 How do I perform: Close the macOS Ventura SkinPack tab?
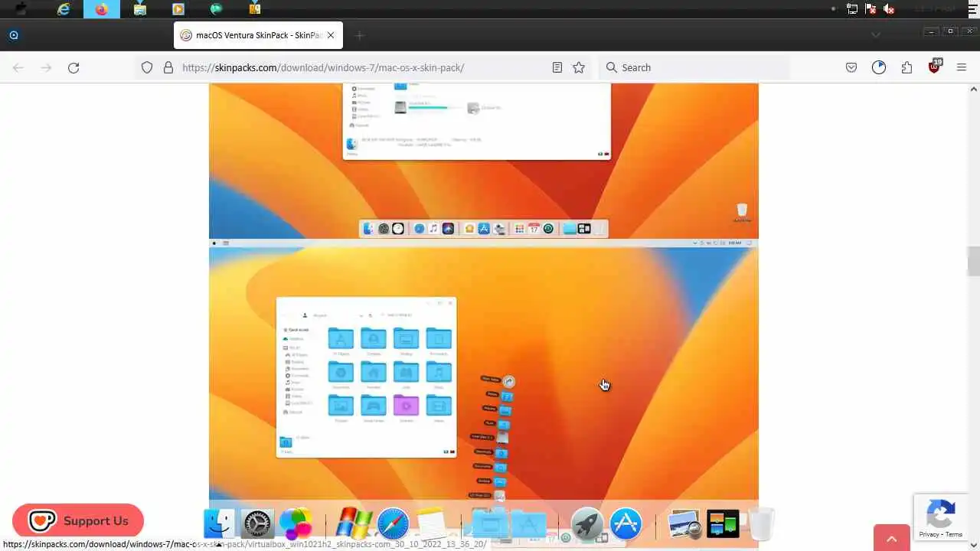(332, 35)
